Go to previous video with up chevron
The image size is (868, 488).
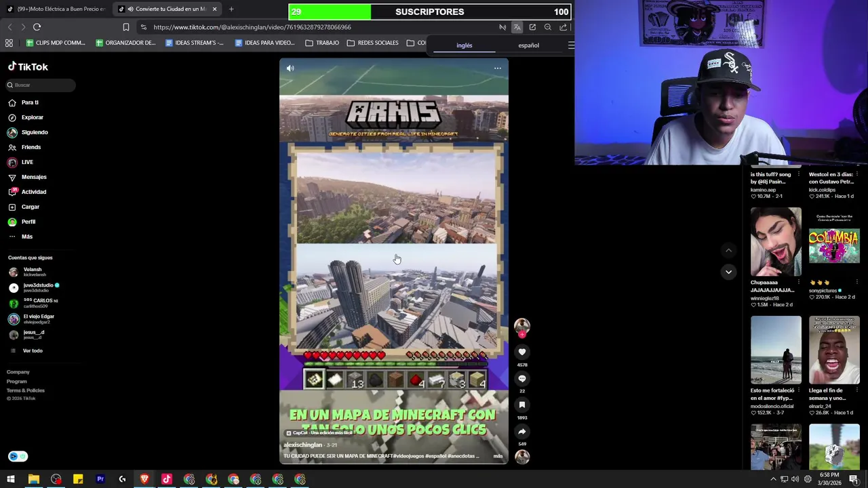point(728,250)
